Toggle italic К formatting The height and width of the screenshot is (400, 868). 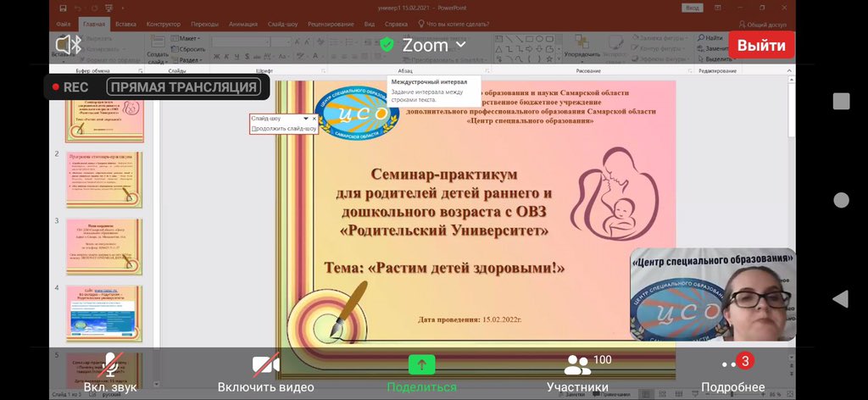point(227,57)
